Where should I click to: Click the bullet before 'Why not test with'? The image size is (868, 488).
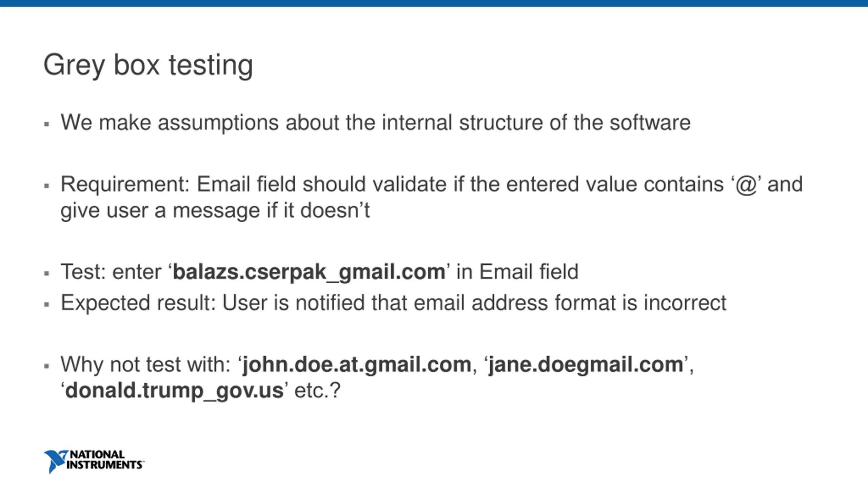47,366
